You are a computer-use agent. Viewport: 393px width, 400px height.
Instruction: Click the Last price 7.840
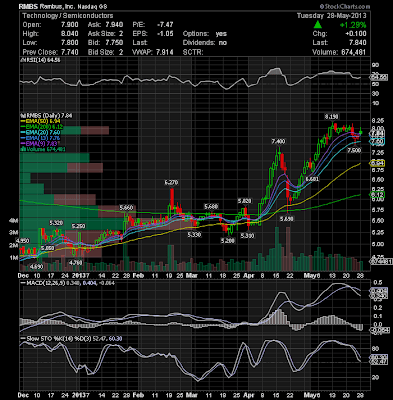(x=357, y=43)
